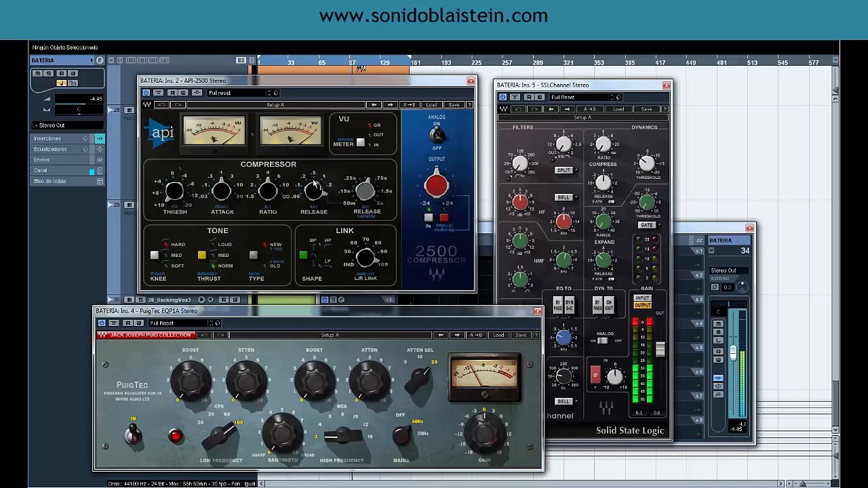Toggle the compressor IN button under OUTPUT knob
Image resolution: width=868 pixels, height=488 pixels.
429,218
